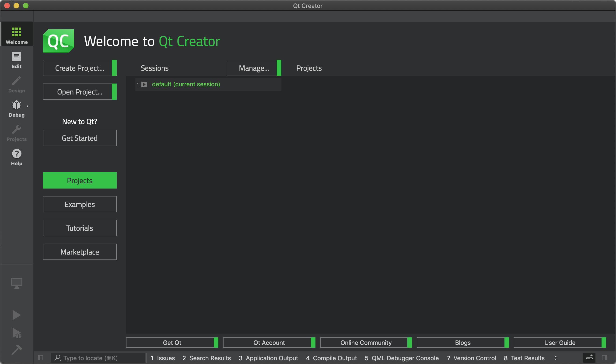Click the Projects column heading
Screen dimensions: 616x364
pyautogui.click(x=309, y=68)
